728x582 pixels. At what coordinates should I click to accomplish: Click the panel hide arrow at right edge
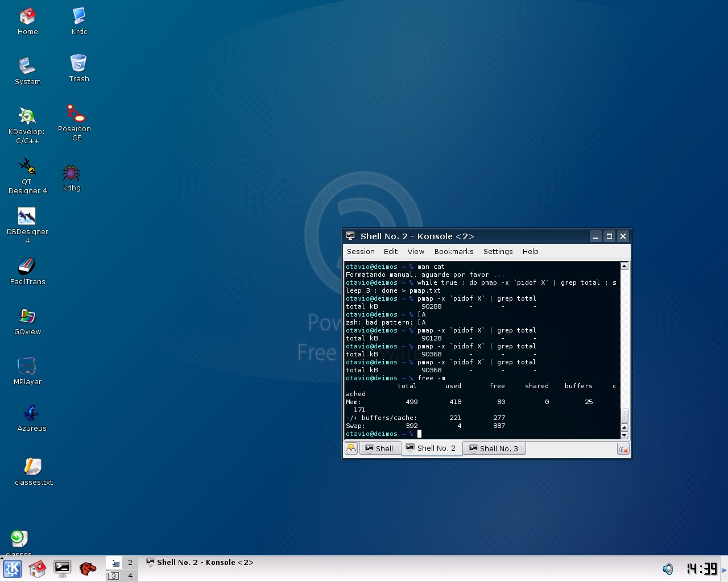tap(724, 569)
